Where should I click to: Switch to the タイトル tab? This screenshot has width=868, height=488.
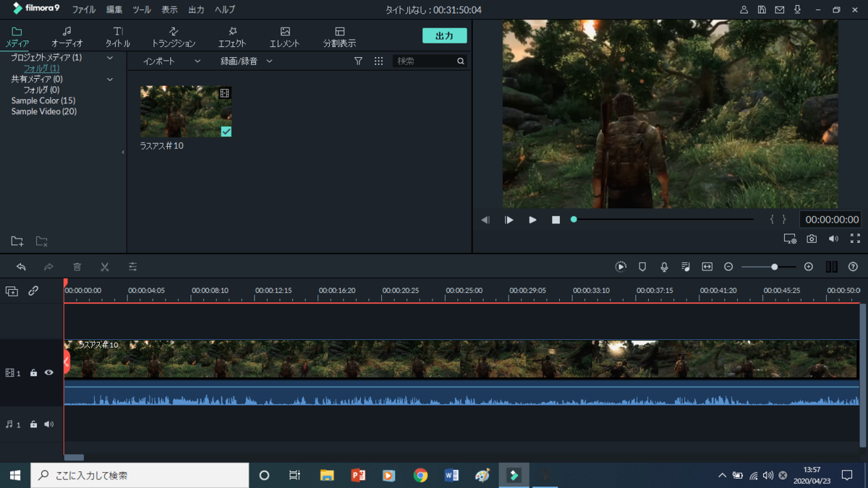tap(118, 37)
